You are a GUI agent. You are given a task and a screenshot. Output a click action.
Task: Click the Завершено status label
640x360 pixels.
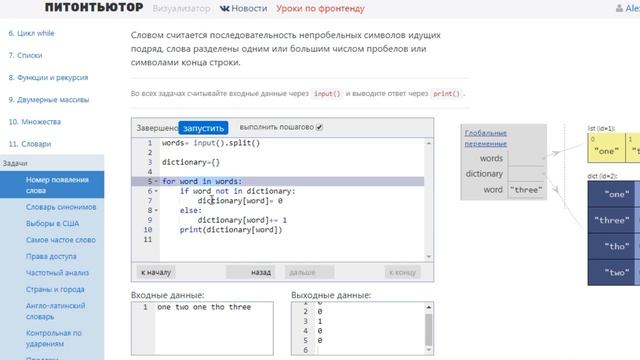(157, 128)
